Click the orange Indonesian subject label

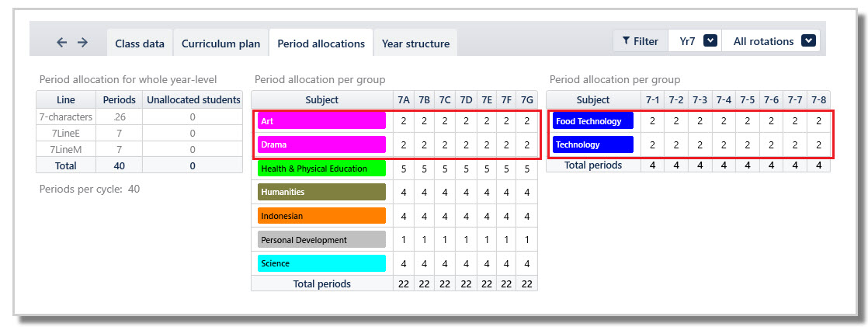click(x=321, y=216)
